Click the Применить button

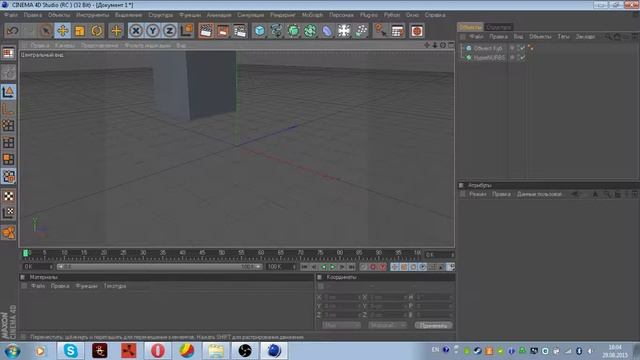(433, 325)
